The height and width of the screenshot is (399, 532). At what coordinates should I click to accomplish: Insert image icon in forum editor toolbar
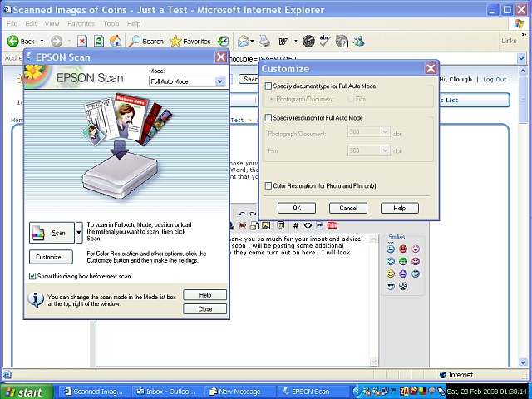pyautogui.click(x=266, y=225)
